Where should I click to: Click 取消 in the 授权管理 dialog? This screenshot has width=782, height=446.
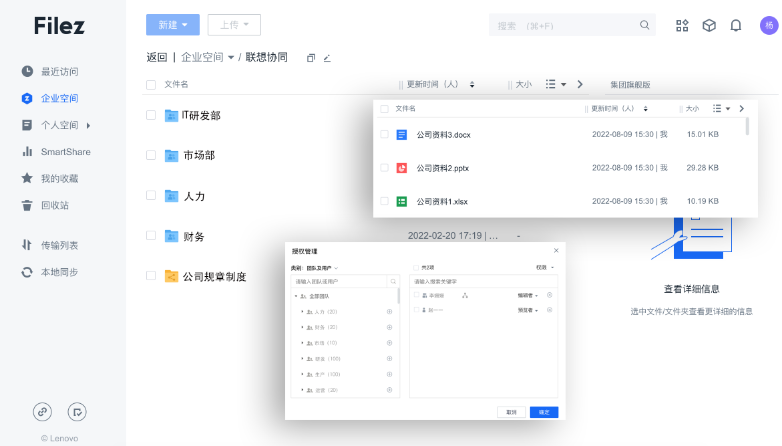pyautogui.click(x=511, y=412)
